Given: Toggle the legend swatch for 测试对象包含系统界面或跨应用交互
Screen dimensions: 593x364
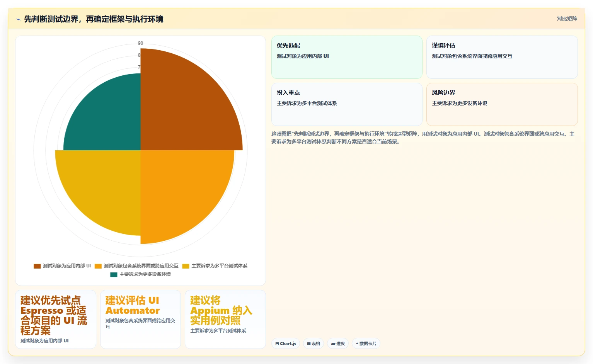Looking at the screenshot, I should point(98,266).
